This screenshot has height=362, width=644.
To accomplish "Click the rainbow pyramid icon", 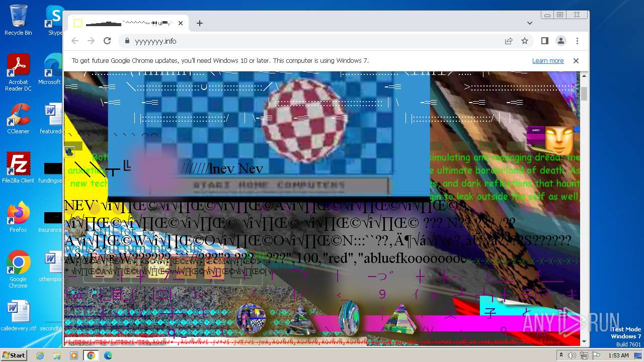I will click(x=399, y=318).
